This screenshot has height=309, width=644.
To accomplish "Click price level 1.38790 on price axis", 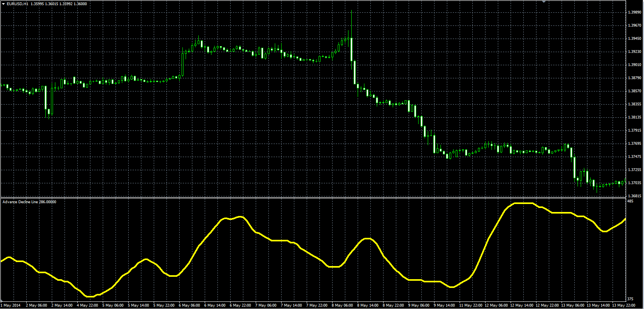I will 634,78.
